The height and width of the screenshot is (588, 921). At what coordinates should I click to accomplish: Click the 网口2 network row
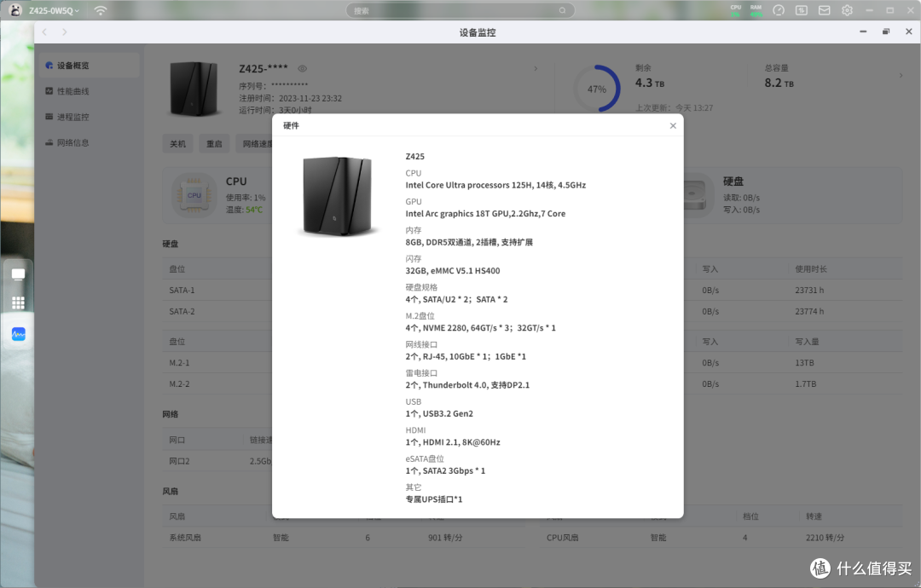click(x=217, y=461)
